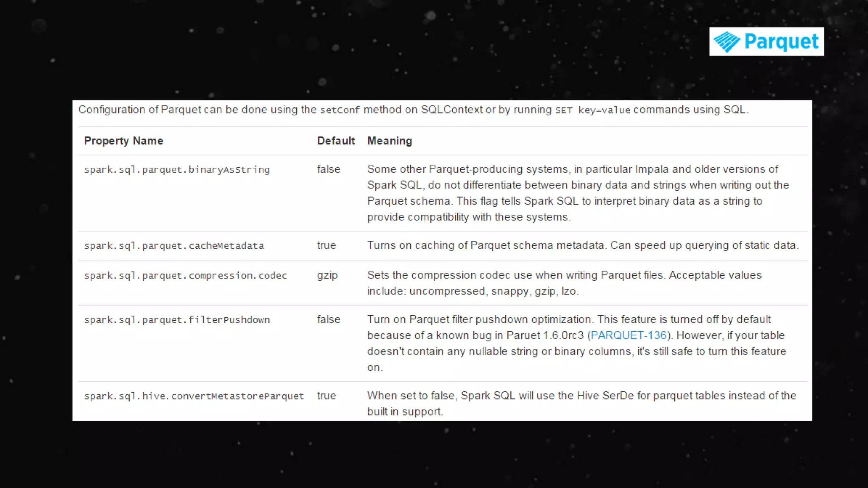Select the Property Name column header

pos(123,141)
